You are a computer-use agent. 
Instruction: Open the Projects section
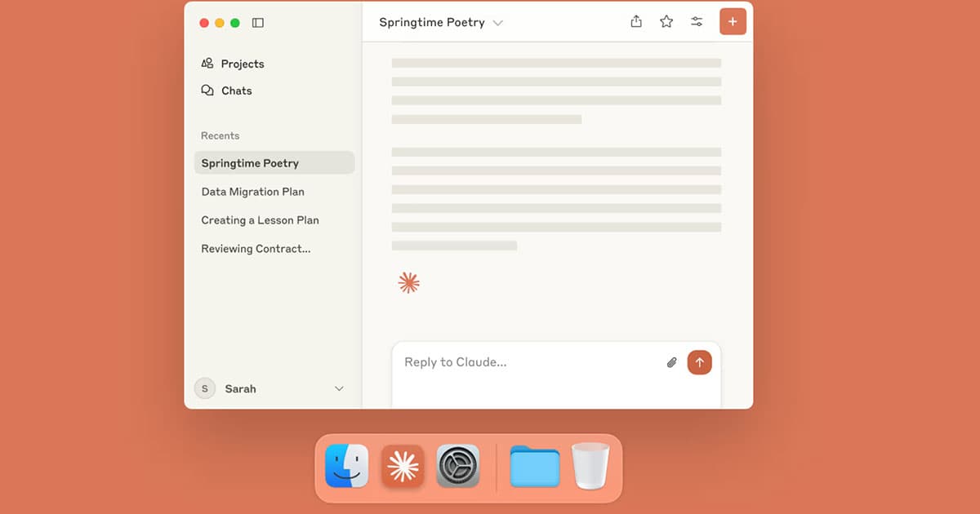(x=242, y=64)
